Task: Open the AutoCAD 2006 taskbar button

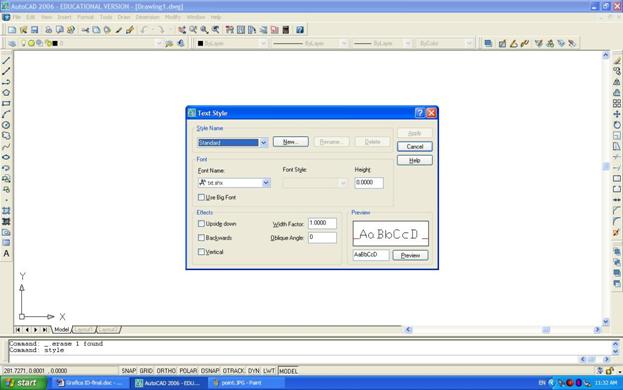Action: point(169,383)
